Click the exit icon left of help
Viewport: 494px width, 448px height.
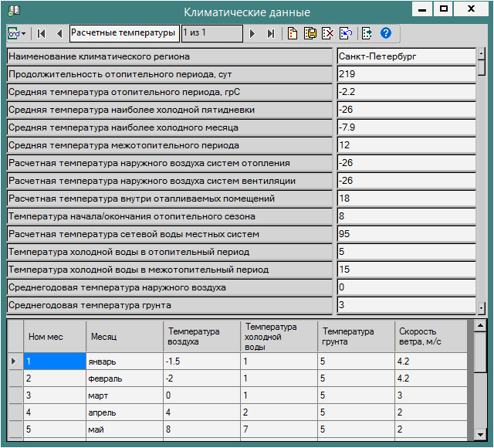(367, 34)
